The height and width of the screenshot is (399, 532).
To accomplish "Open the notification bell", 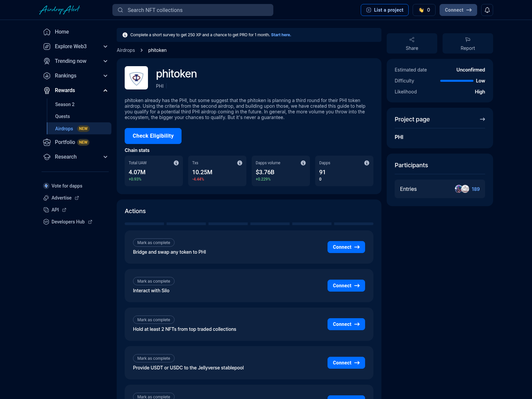I will pyautogui.click(x=487, y=10).
